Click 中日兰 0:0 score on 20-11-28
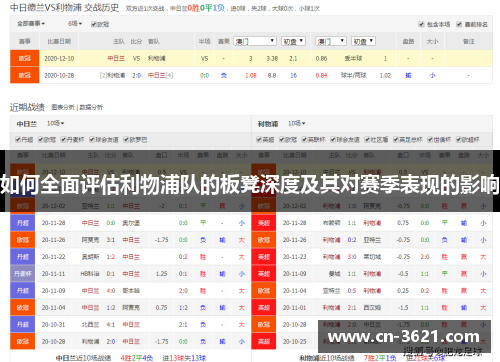The width and height of the screenshot is (500, 362). click(x=111, y=223)
